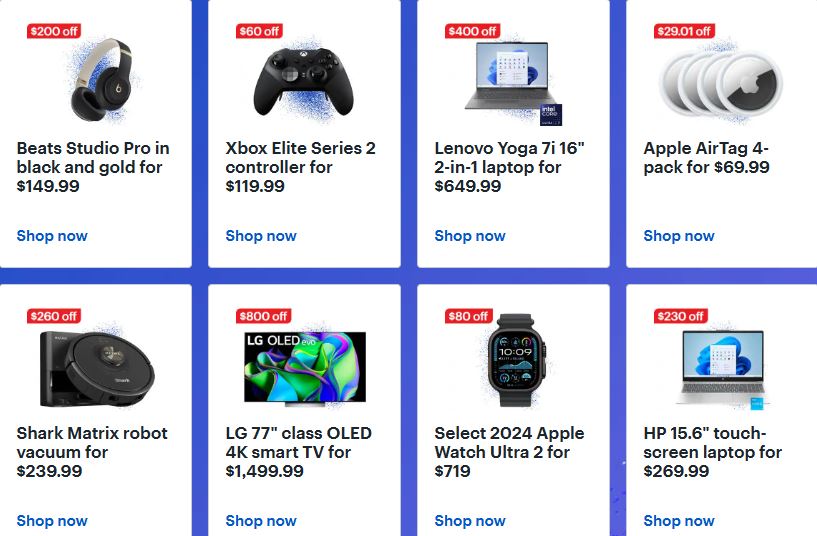Select Shop now for Apple Watch Ultra 2
817x536 pixels.
(x=470, y=521)
